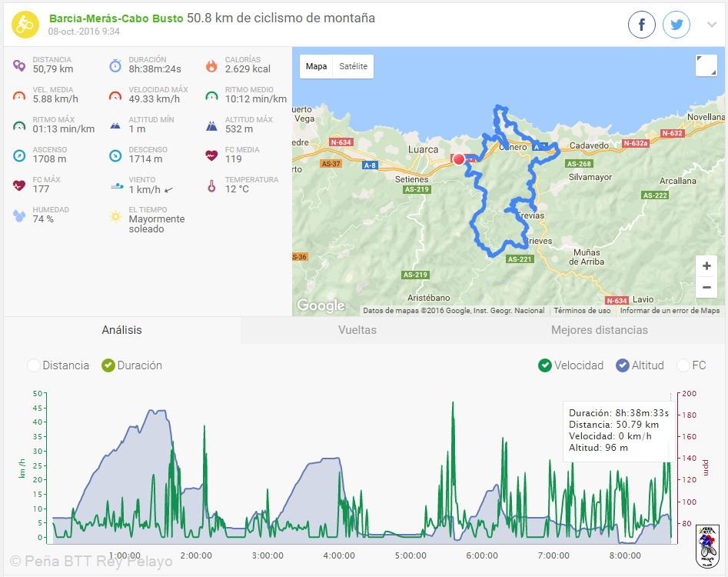
Task: Uncheck the Altitud chart checkbox
Action: click(x=623, y=365)
